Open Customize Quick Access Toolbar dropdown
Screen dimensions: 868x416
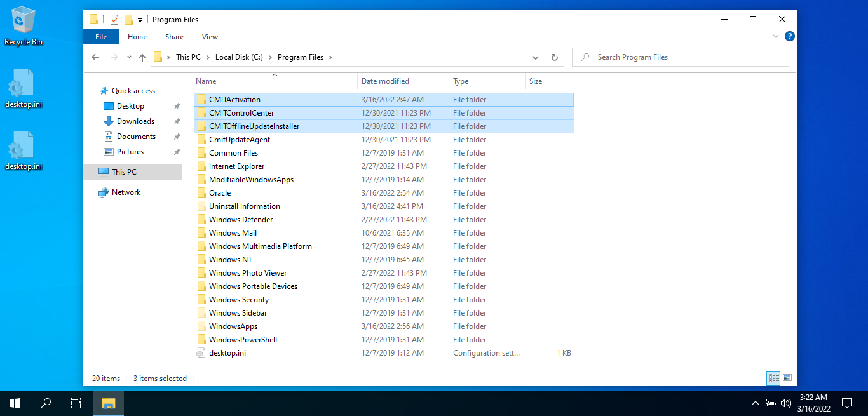coord(140,20)
